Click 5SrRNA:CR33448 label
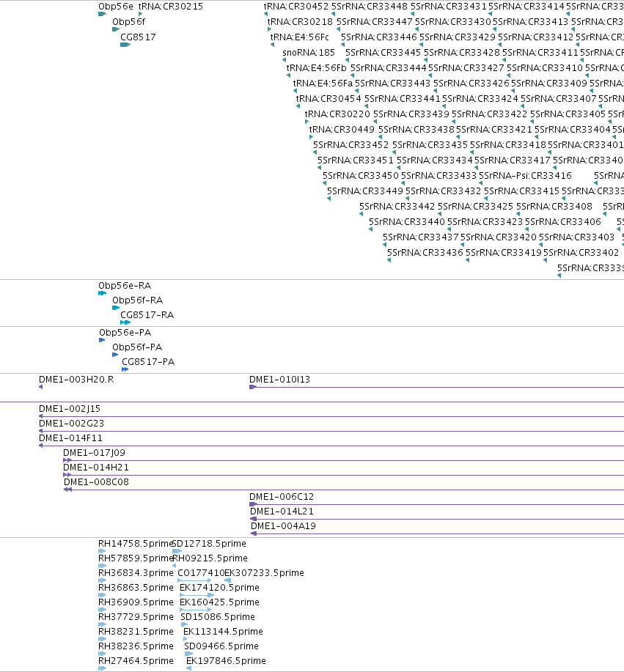 (x=370, y=7)
